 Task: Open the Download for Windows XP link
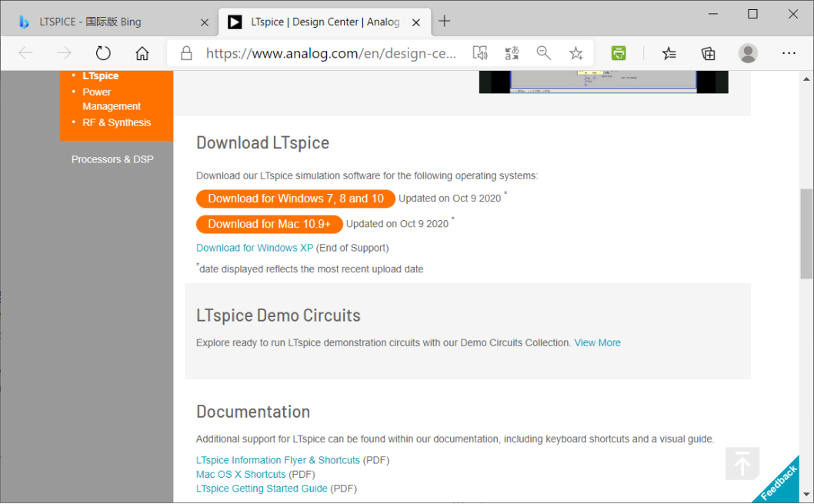point(255,248)
